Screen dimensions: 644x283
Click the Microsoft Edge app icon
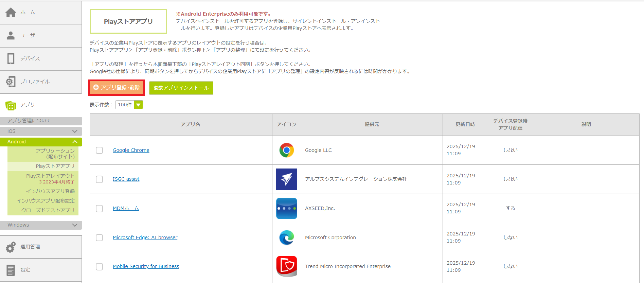tap(286, 237)
